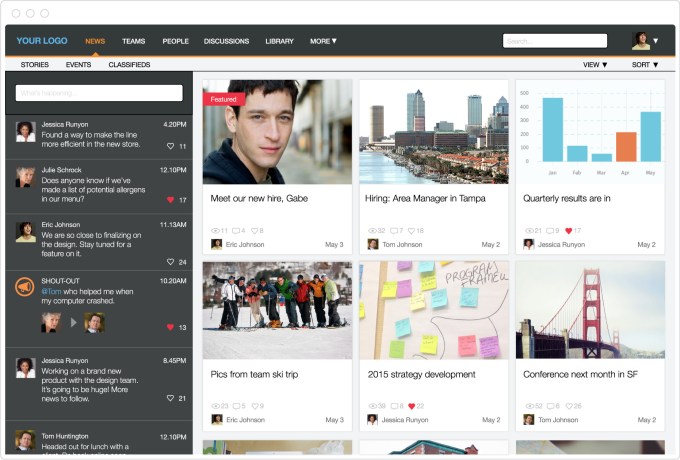Screen dimensions: 680x460
Task: Click views eye icon on Gabe story
Action: point(216,231)
